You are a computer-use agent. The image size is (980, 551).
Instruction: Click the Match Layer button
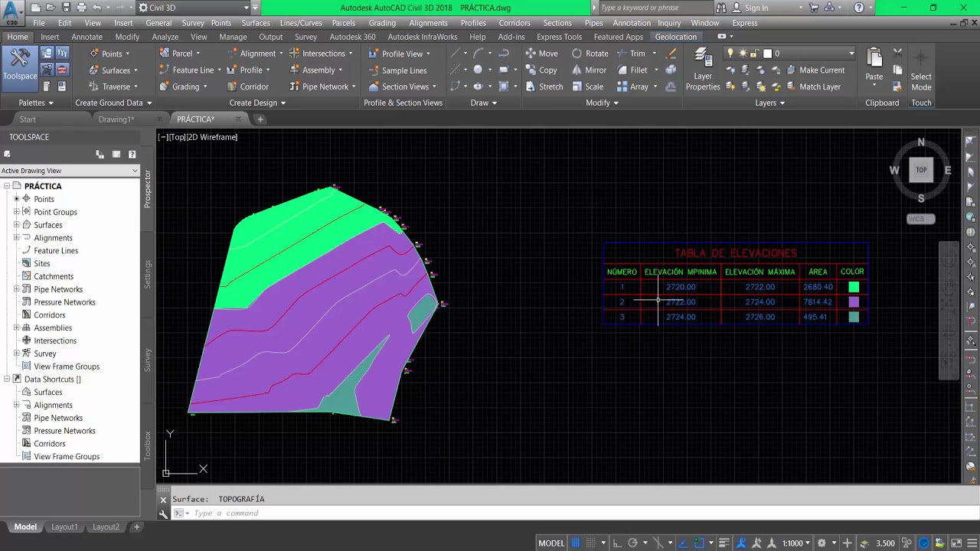(812, 87)
